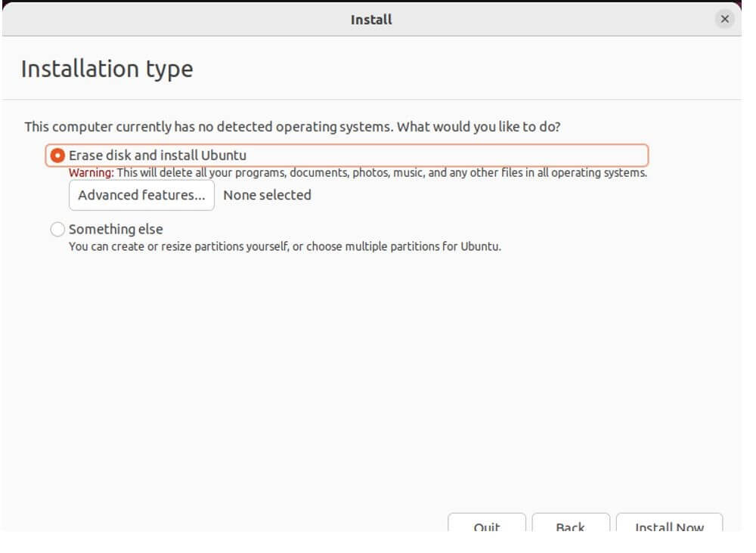Image resolution: width=756 pixels, height=553 pixels.
Task: Start installation with Install Now
Action: pos(669,525)
